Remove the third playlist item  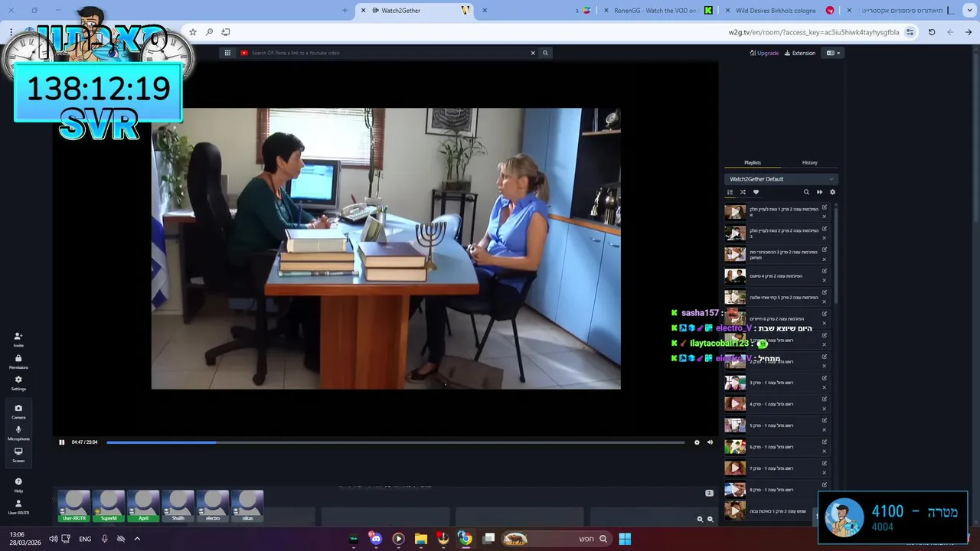(x=825, y=259)
